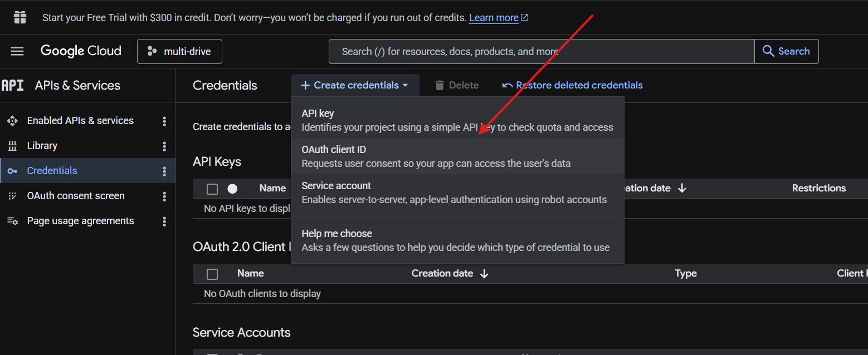The width and height of the screenshot is (868, 355).
Task: Click the Credentials page title
Action: tap(225, 85)
